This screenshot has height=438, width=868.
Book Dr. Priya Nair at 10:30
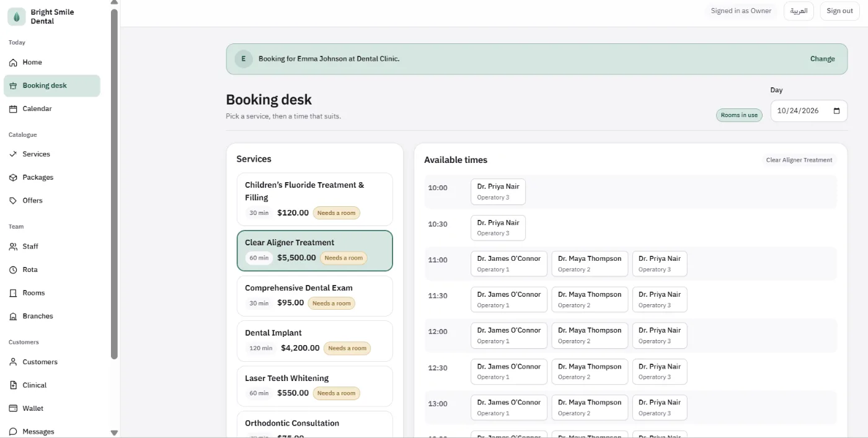coord(498,228)
